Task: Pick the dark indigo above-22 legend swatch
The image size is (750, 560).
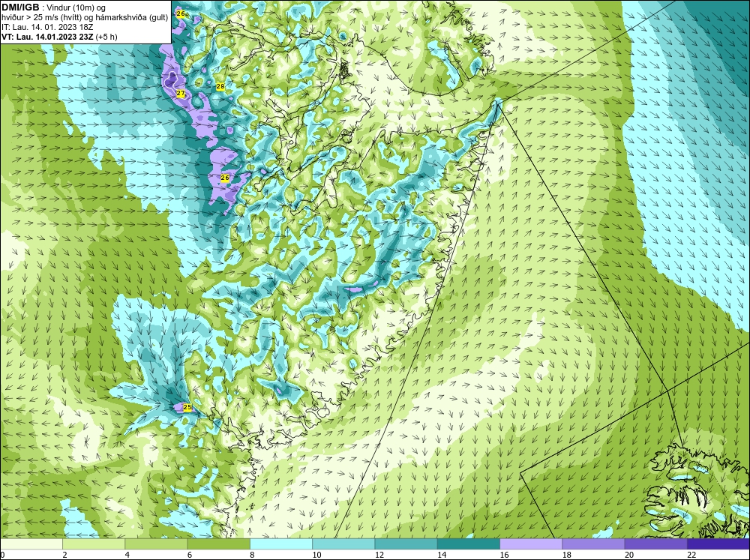Action: point(718,544)
